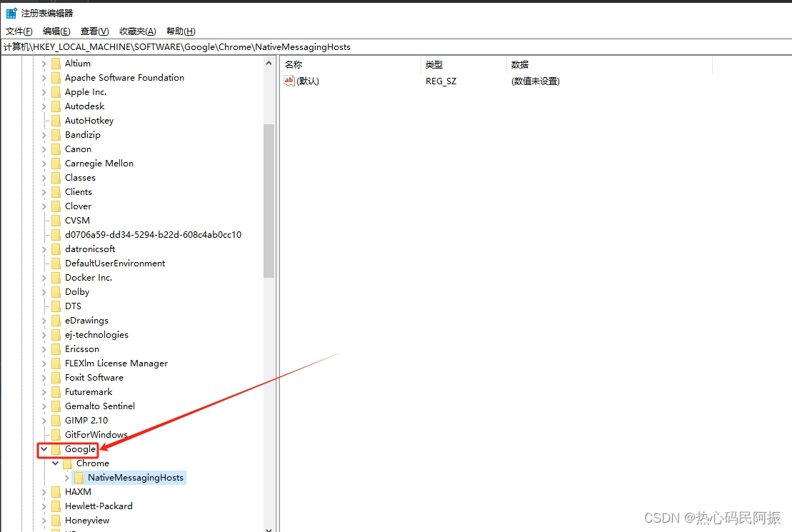This screenshot has height=532, width=792.
Task: Select the FLEXlm License Manager key
Action: [116, 363]
